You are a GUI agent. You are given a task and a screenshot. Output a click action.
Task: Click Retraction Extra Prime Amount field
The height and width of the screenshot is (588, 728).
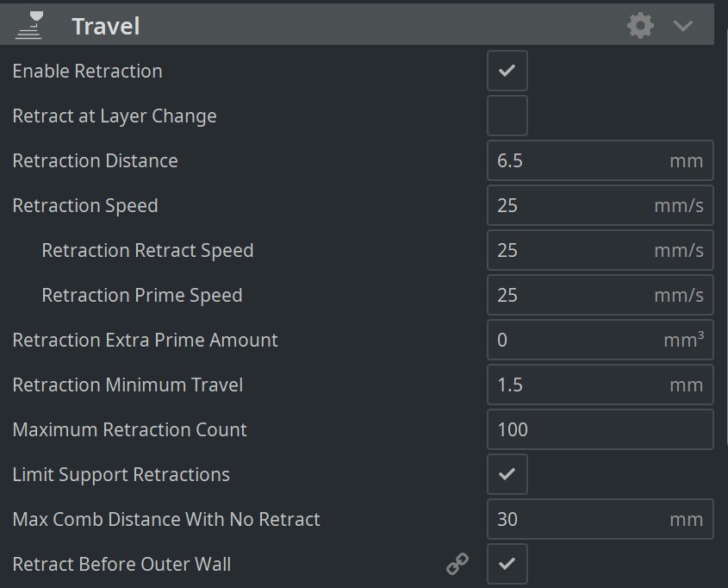(600, 340)
